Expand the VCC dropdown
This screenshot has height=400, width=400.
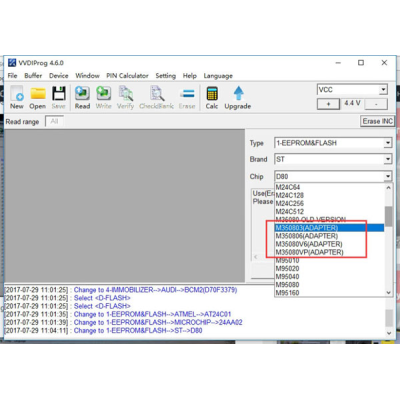pyautogui.click(x=383, y=90)
